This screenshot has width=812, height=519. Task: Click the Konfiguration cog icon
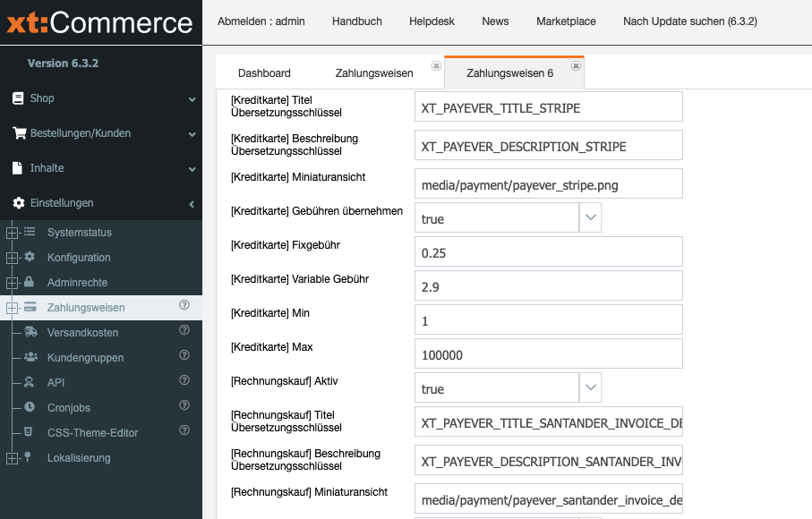point(30,257)
